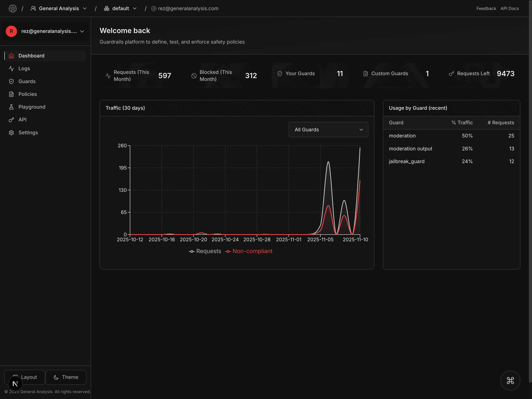Viewport: 532px width, 399px height.
Task: Click the command palette button
Action: (510, 380)
